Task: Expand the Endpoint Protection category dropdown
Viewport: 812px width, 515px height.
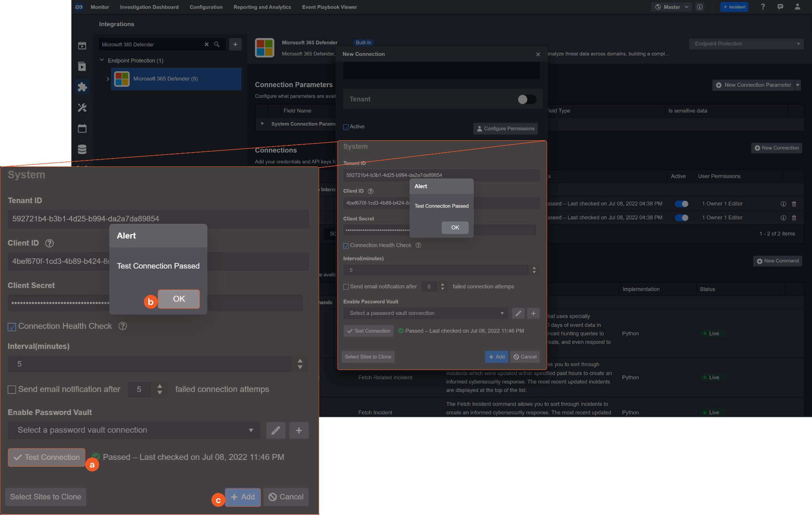Action: pyautogui.click(x=746, y=44)
